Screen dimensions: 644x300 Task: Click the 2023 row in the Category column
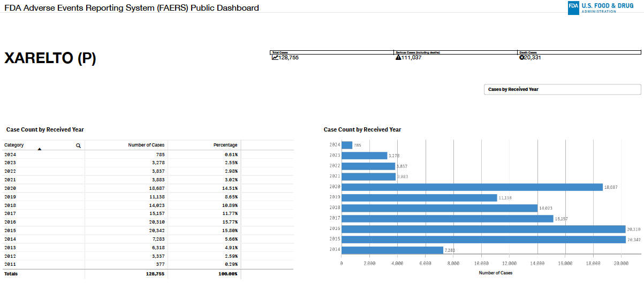(10, 163)
